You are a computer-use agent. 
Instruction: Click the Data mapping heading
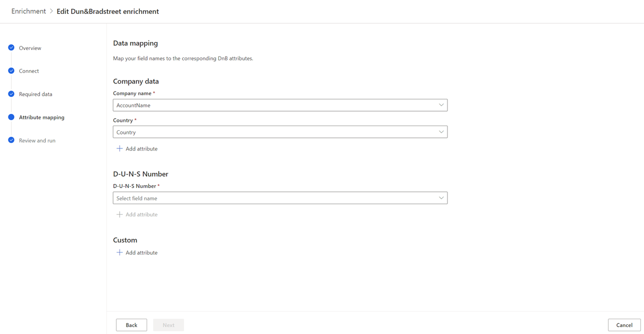pos(135,43)
